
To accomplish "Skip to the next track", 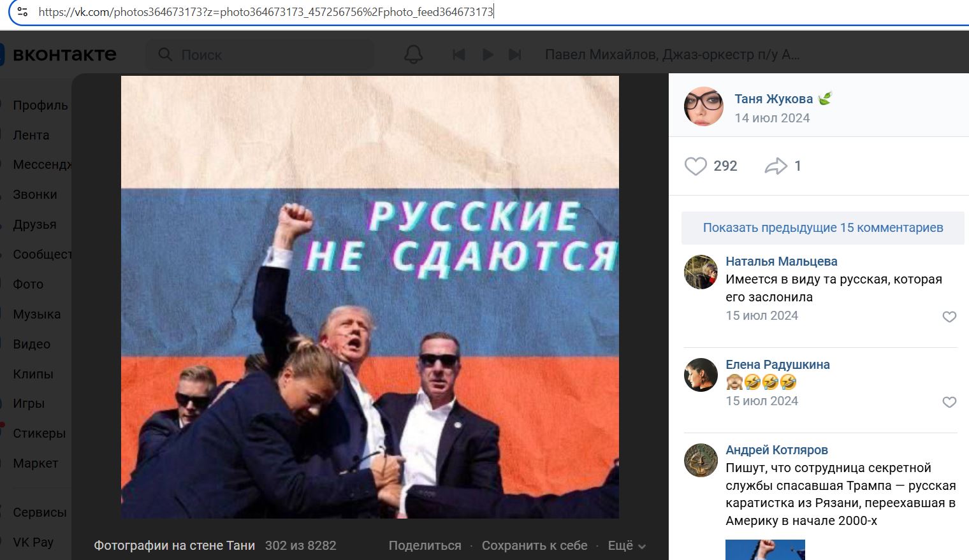I will (515, 55).
